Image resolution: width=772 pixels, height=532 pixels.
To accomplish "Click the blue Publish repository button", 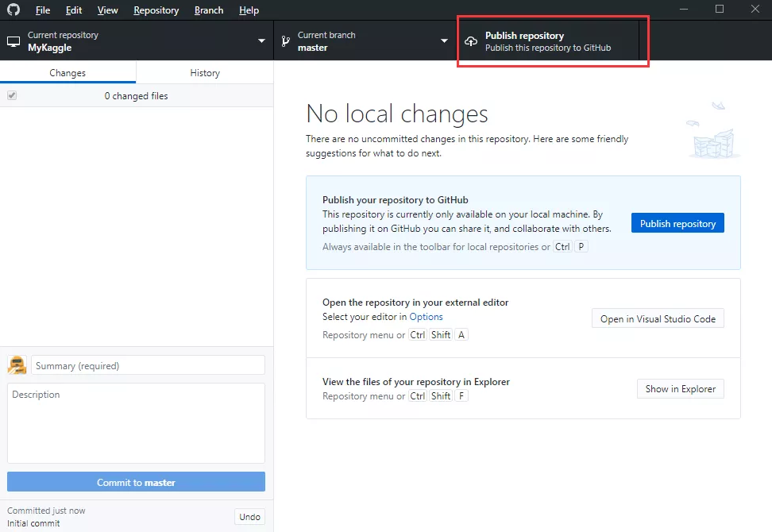I will click(x=677, y=223).
